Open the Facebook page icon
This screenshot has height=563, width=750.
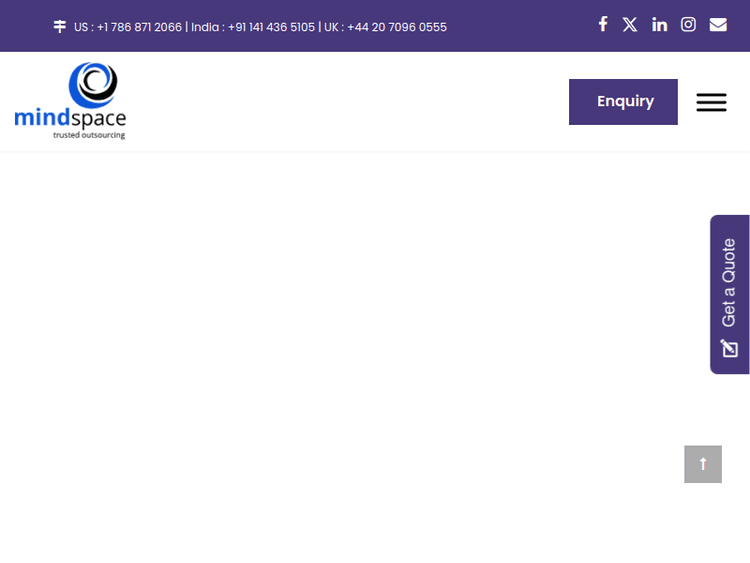pos(603,24)
